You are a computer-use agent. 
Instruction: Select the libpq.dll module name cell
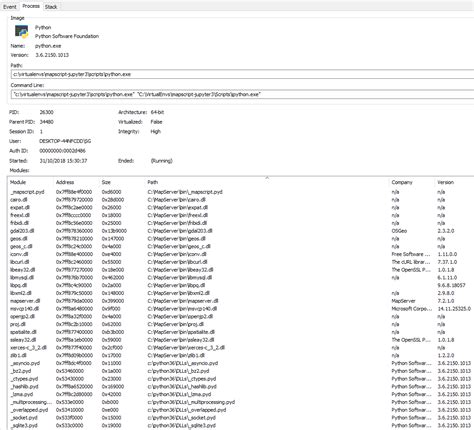click(19, 285)
